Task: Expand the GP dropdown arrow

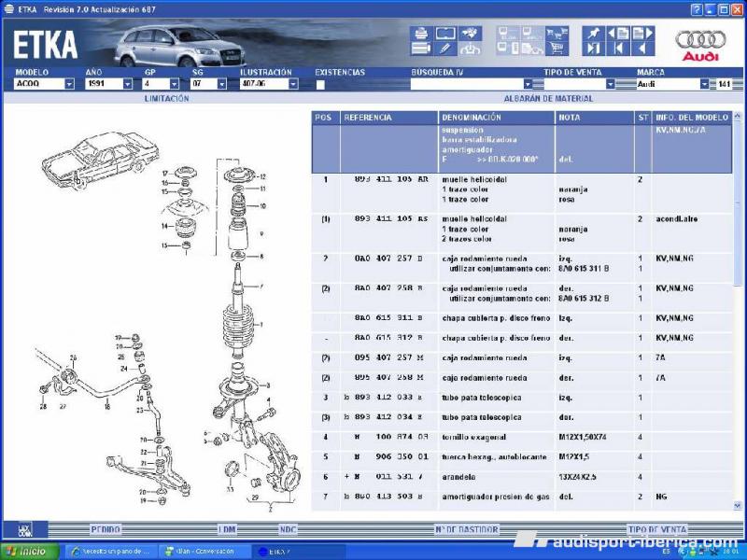Action: [175, 84]
